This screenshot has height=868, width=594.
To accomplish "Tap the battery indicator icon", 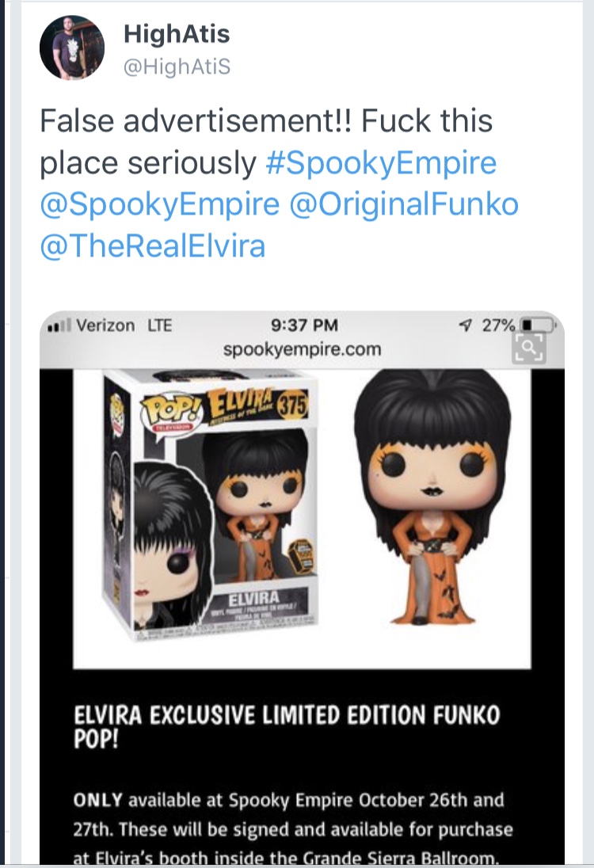I will 538,325.
